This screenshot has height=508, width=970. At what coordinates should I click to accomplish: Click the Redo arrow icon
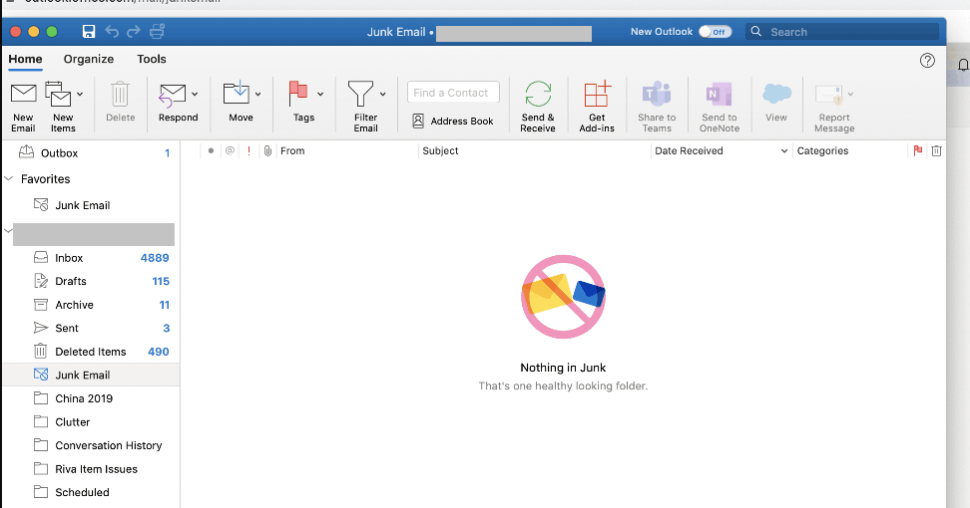[134, 32]
